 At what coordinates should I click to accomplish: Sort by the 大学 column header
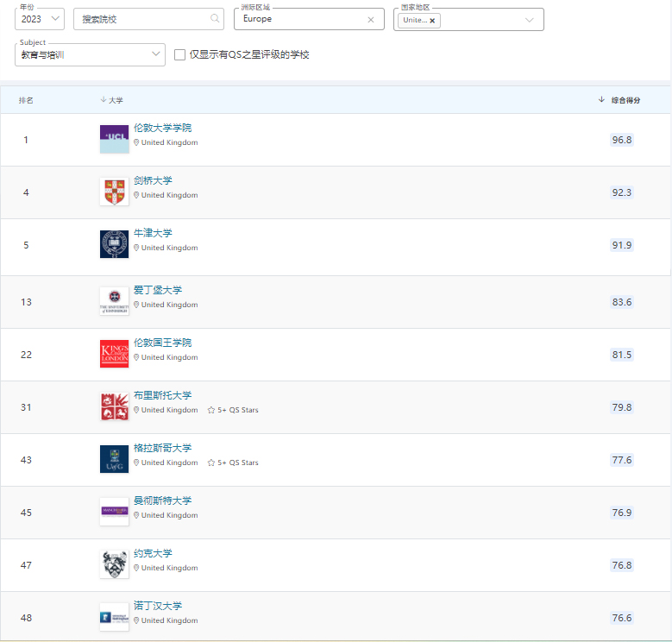[x=115, y=100]
